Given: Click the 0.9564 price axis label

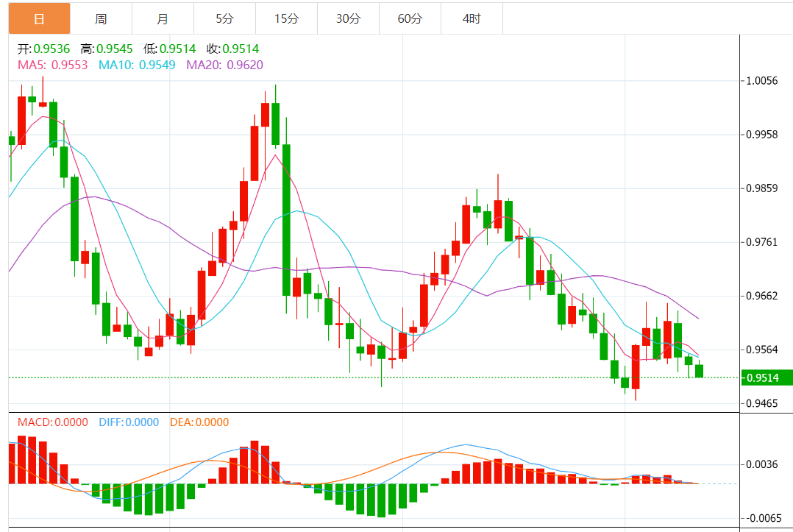Looking at the screenshot, I should pyautogui.click(x=762, y=350).
